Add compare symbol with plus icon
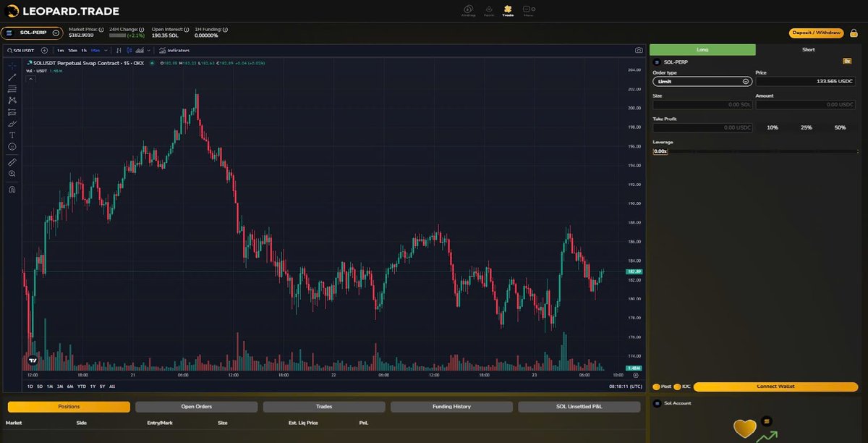868x443 pixels. (44, 51)
